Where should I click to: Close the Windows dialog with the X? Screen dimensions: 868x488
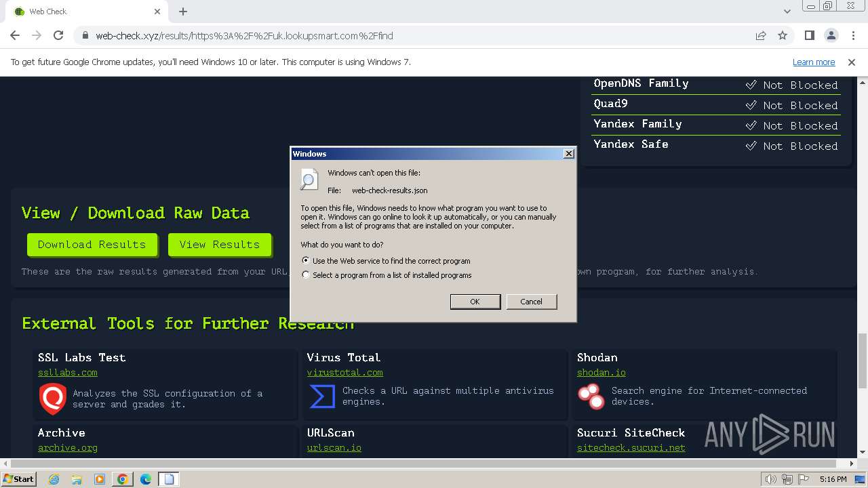click(568, 154)
